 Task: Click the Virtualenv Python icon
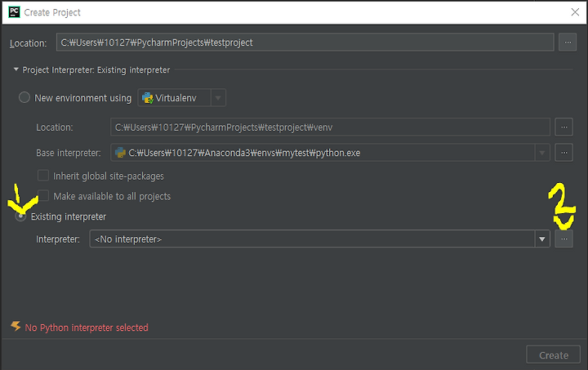(x=147, y=98)
